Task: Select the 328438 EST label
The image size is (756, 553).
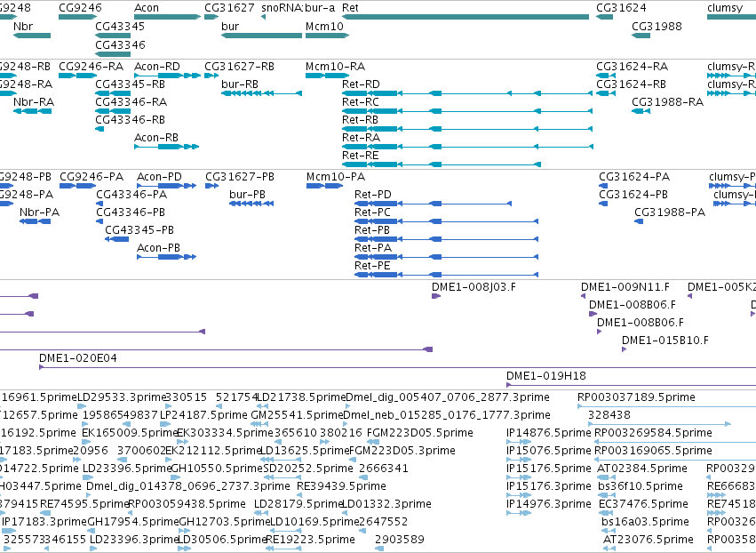Action: pyautogui.click(x=609, y=415)
